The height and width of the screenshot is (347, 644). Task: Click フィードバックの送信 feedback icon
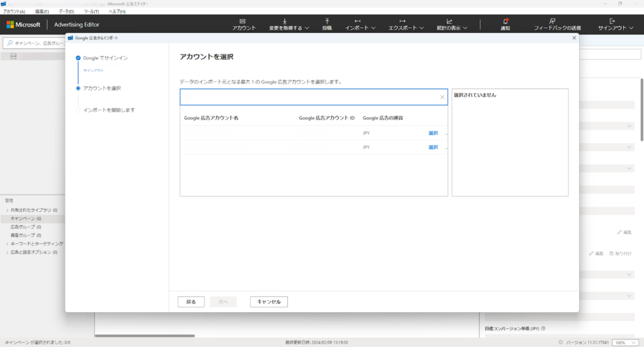[x=557, y=24]
